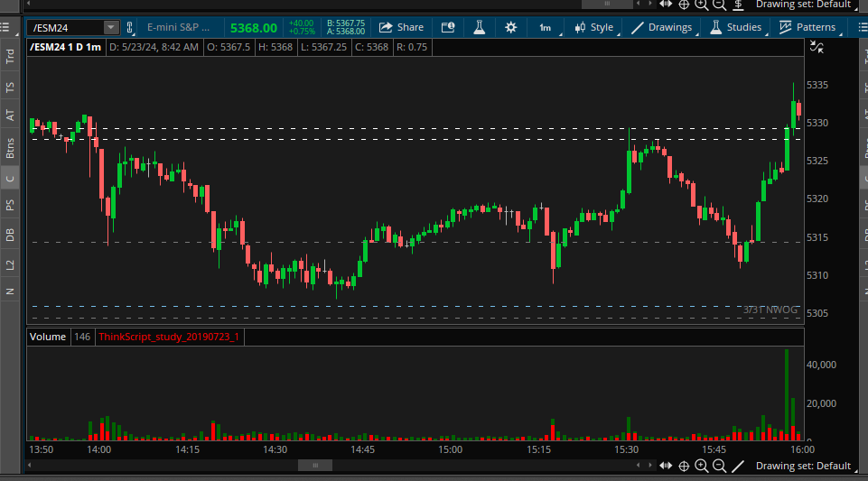This screenshot has height=481, width=868.
Task: Click the 373T NWOG chart label
Action: tap(770, 310)
